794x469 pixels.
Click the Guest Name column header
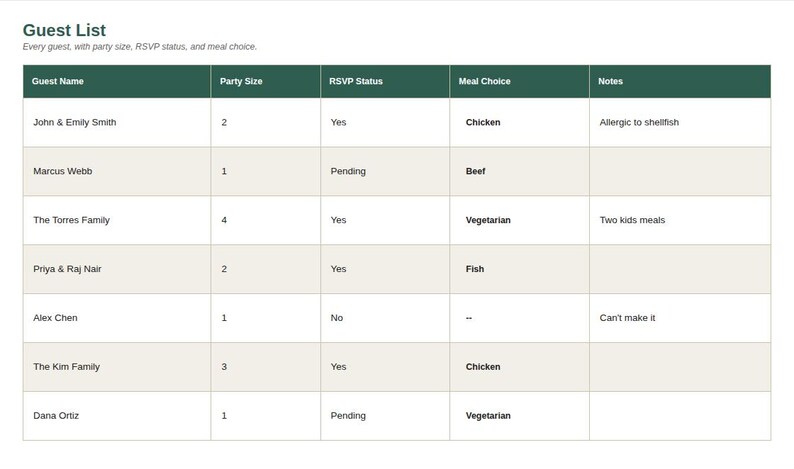117,81
